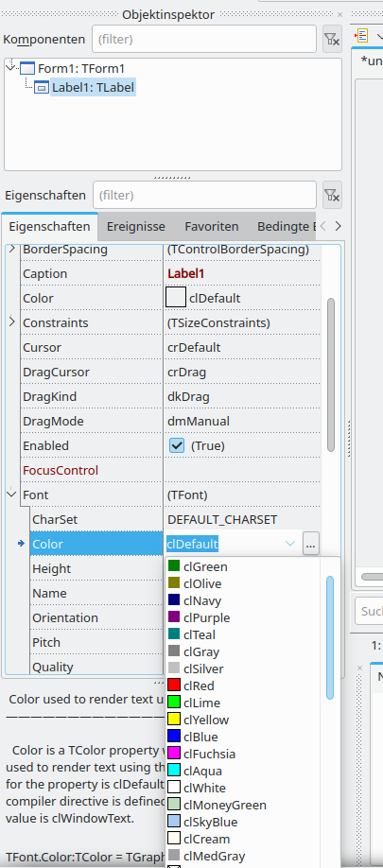383x868 pixels.
Task: Select the Height font property row
Action: [x=96, y=568]
